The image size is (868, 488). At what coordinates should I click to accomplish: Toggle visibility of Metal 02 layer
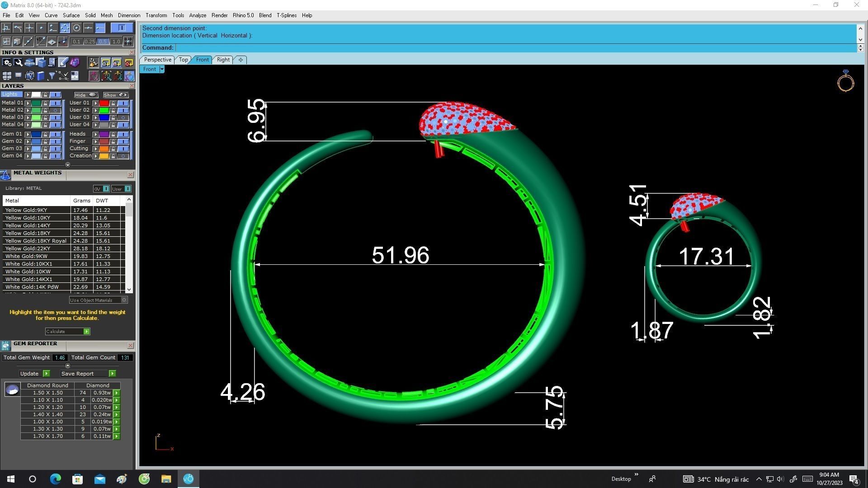click(x=55, y=110)
